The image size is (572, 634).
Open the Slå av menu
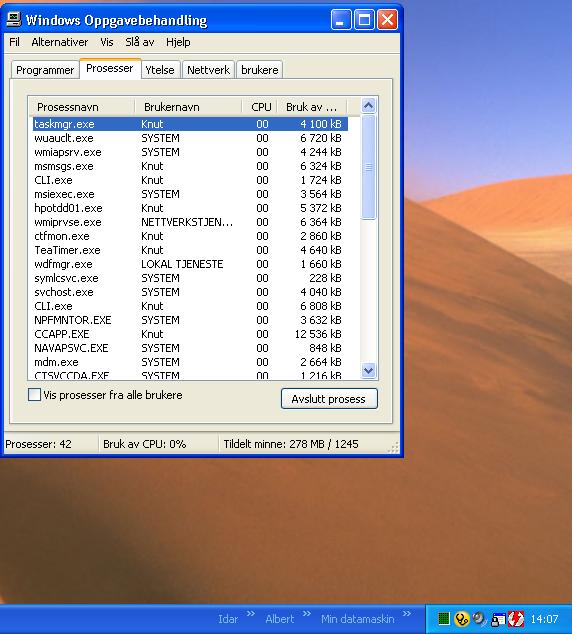pyautogui.click(x=139, y=42)
